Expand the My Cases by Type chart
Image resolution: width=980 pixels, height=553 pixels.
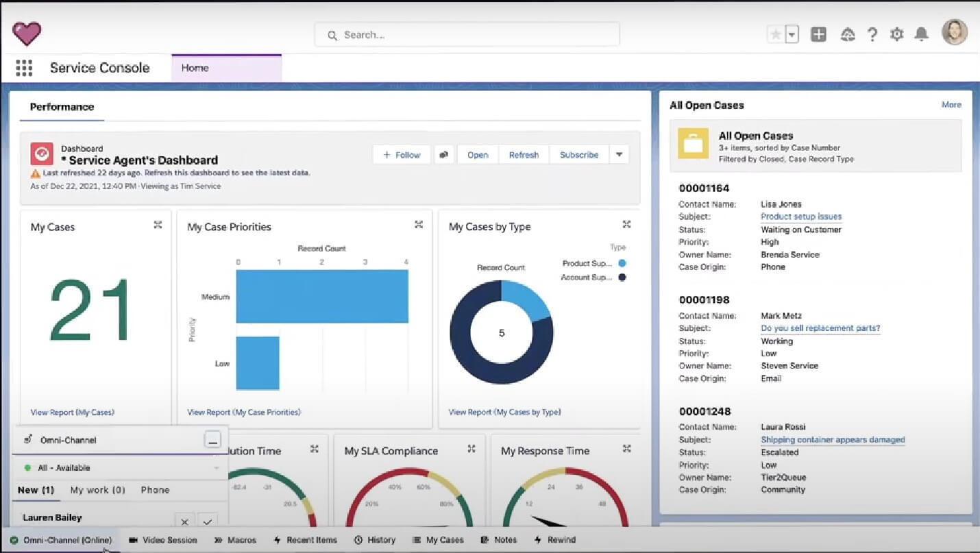[626, 224]
